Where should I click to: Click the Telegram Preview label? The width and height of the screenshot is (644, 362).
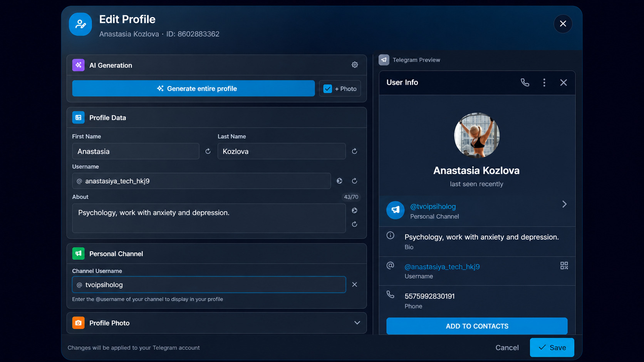coord(416,60)
